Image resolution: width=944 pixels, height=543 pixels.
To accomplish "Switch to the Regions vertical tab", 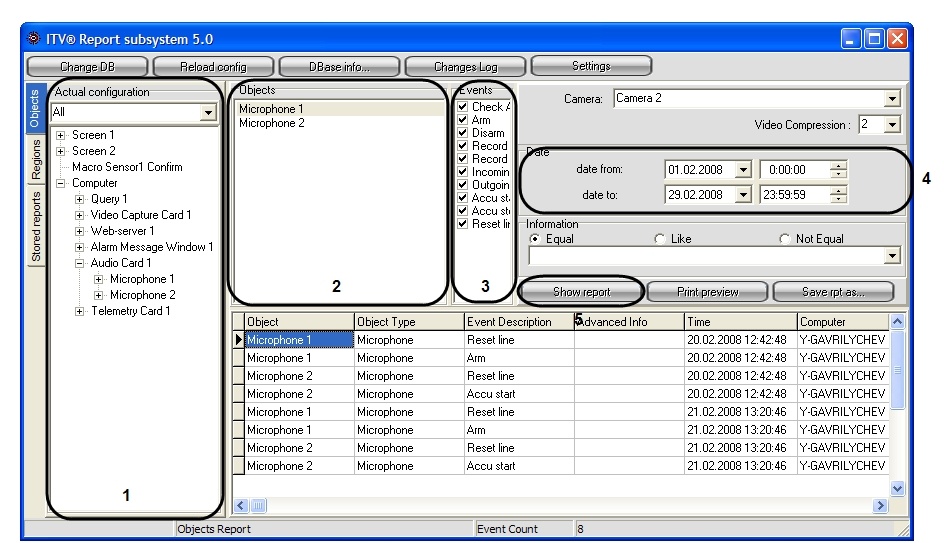I will click(x=36, y=156).
